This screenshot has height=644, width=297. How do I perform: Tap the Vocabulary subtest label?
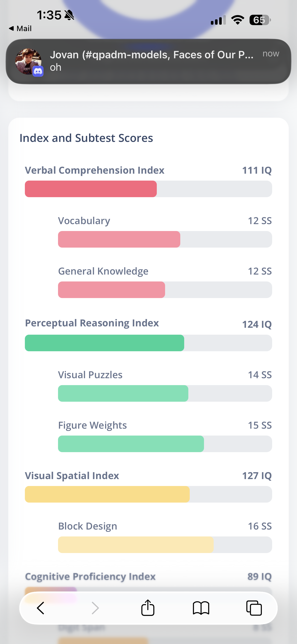pos(84,220)
